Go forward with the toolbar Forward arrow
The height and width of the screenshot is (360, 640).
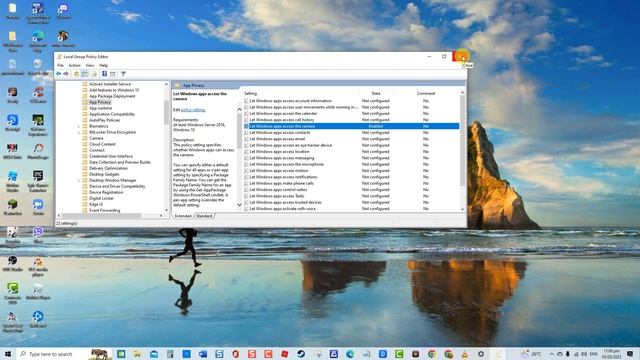pos(66,74)
